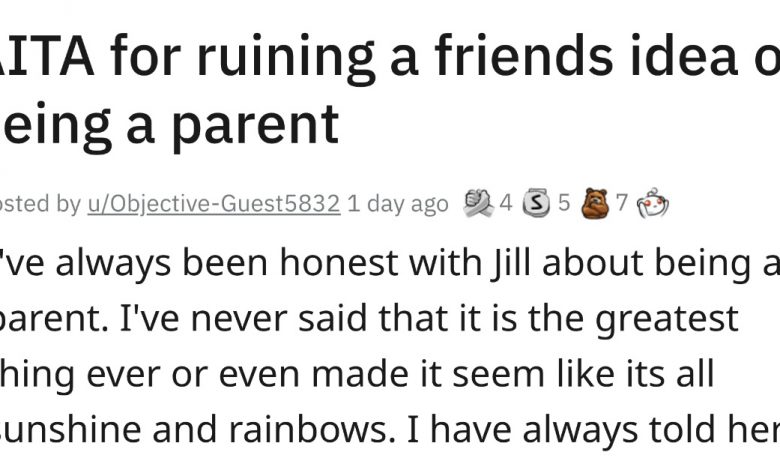
Task: Click the silver award icon
Action: click(x=538, y=204)
